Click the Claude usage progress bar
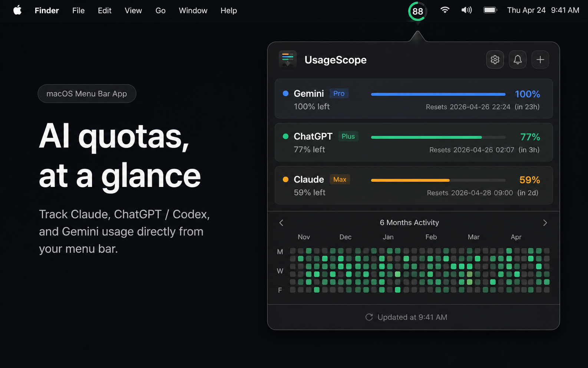Screen dimensions: 588x368 tap(438, 180)
